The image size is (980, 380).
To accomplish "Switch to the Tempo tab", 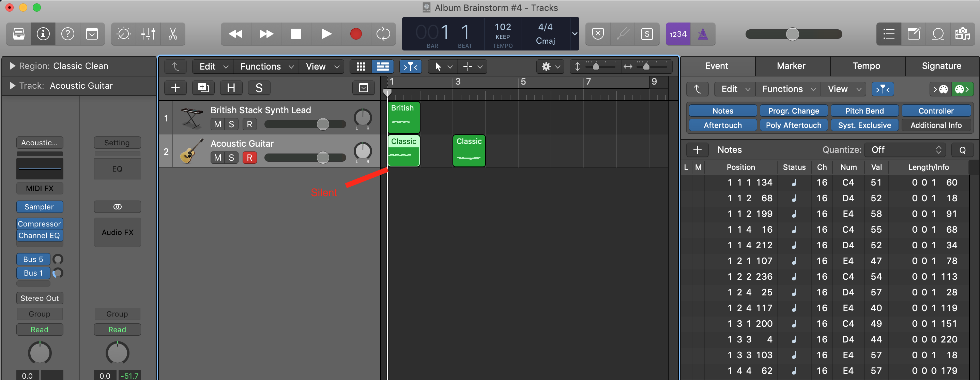I will click(866, 66).
